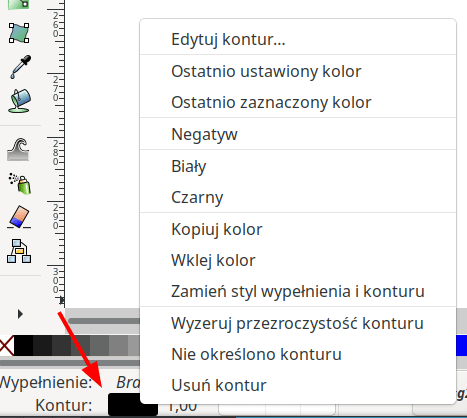
Task: Choose Zamień styl wypełnienia i konturu
Action: (298, 291)
